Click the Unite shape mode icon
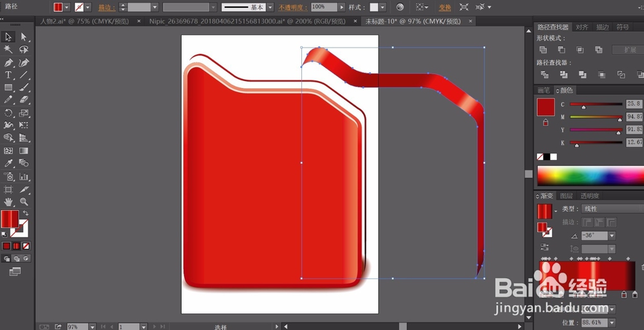 click(x=543, y=50)
